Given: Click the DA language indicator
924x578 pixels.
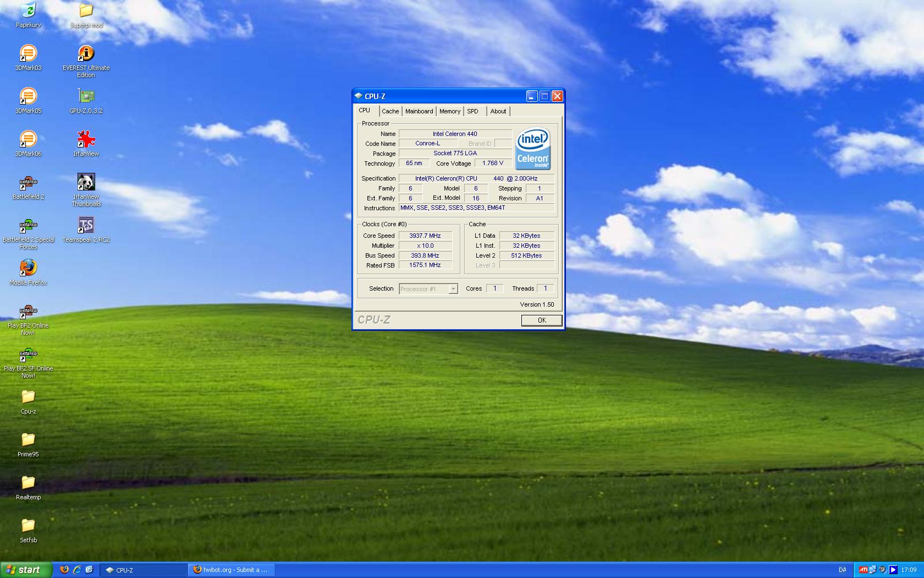Looking at the screenshot, I should coord(843,570).
